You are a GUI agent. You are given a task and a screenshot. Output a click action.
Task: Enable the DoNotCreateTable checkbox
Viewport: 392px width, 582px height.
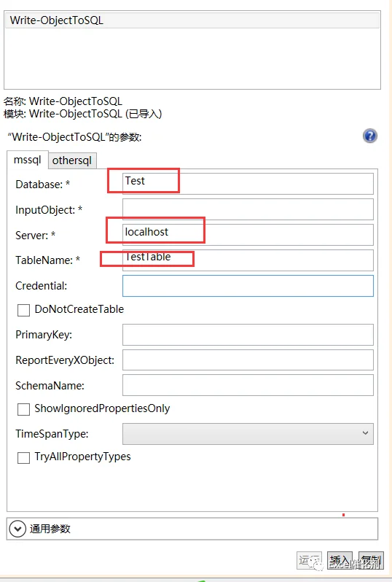click(24, 310)
